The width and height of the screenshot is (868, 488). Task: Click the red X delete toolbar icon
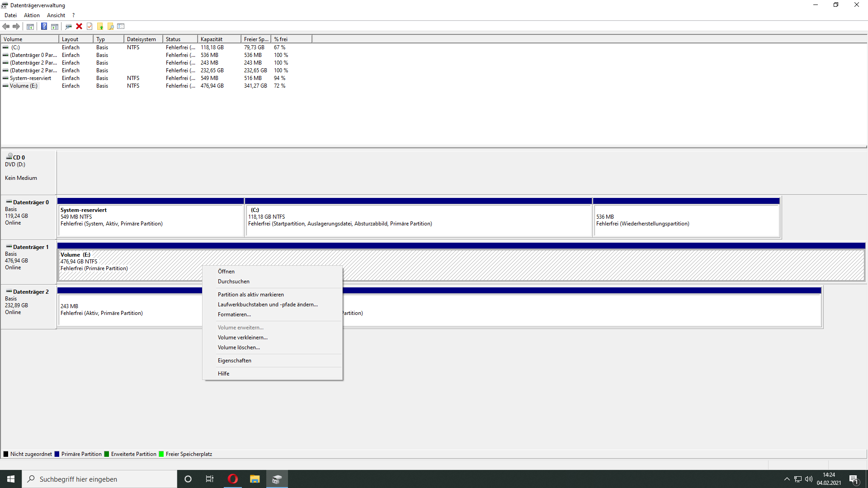(x=79, y=26)
